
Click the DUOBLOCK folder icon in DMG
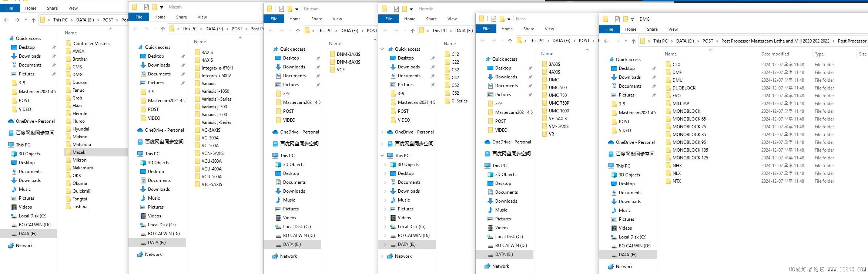coord(668,88)
